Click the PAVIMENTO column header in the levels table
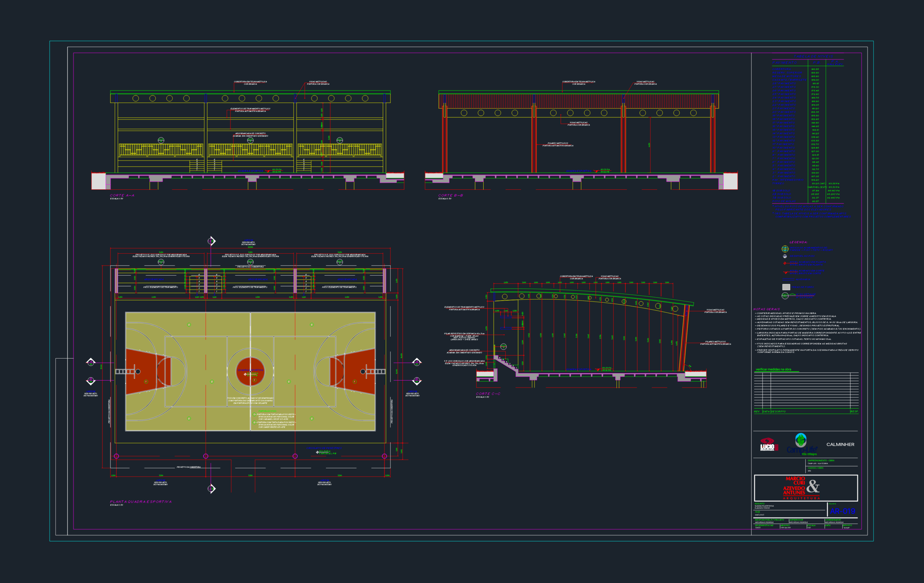This screenshot has height=583, width=924. pyautogui.click(x=785, y=62)
